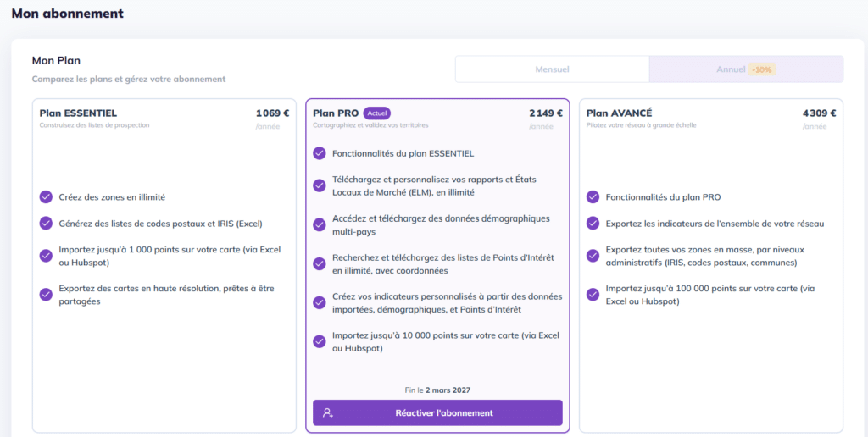Image resolution: width=868 pixels, height=437 pixels.
Task: Click the 'Mon abonnement' page heading
Action: click(68, 14)
